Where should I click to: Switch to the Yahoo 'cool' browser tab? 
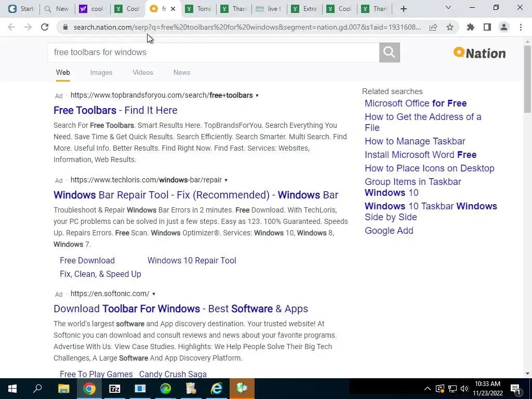point(91,9)
